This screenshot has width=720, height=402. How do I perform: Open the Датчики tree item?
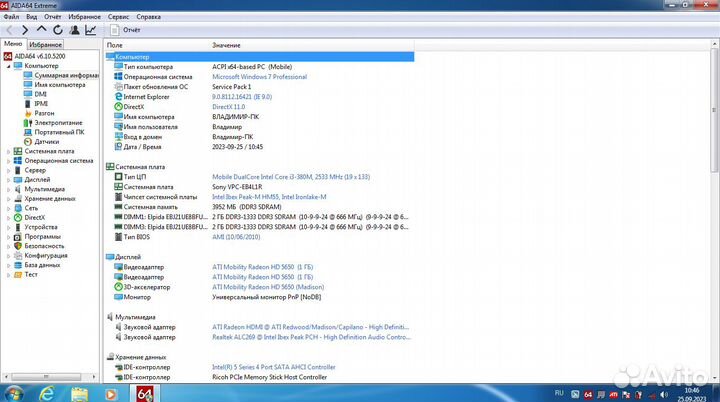(x=46, y=142)
